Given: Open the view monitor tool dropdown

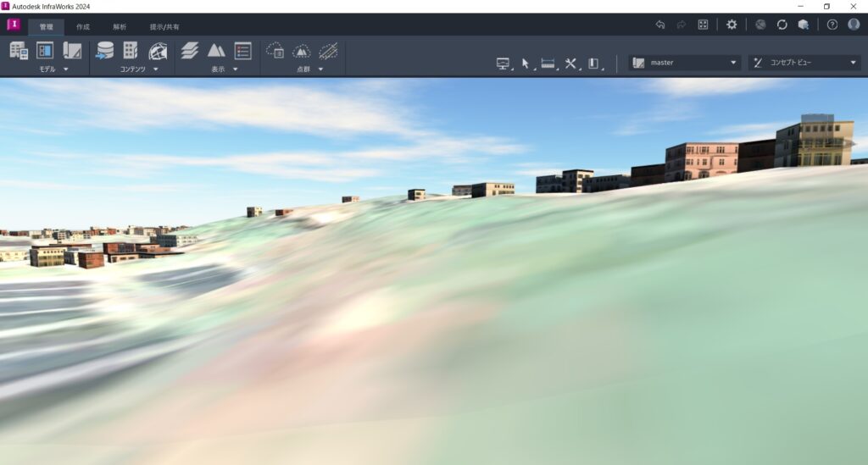Looking at the screenshot, I should [x=504, y=64].
